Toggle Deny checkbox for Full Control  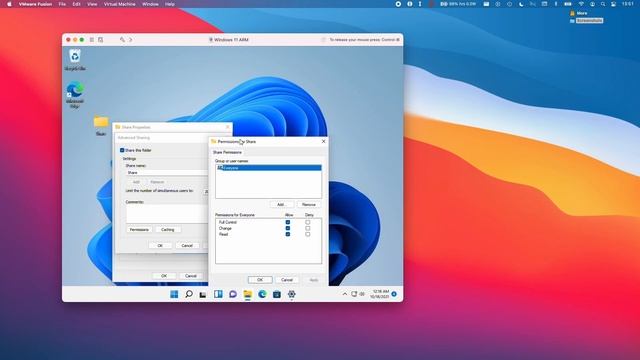tap(308, 222)
